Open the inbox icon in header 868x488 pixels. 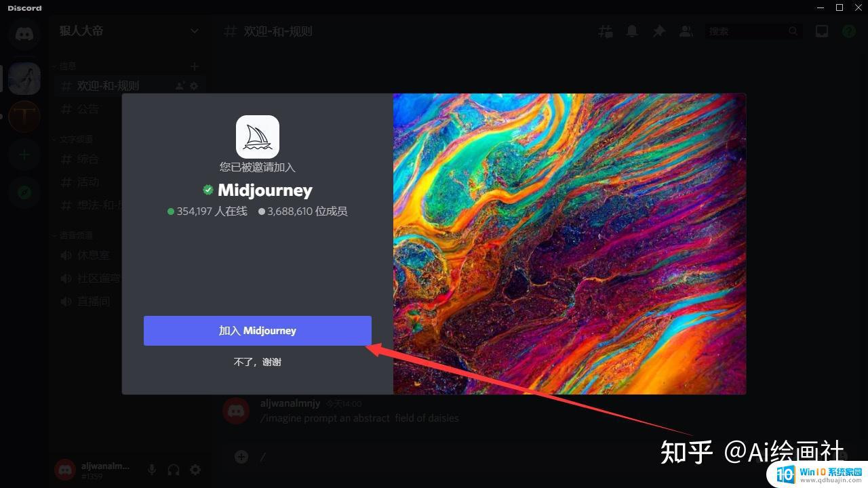coord(822,31)
